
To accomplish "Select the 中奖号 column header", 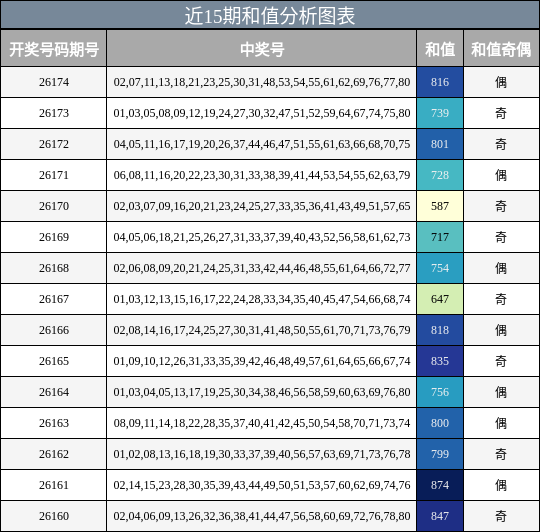I will 262,49.
